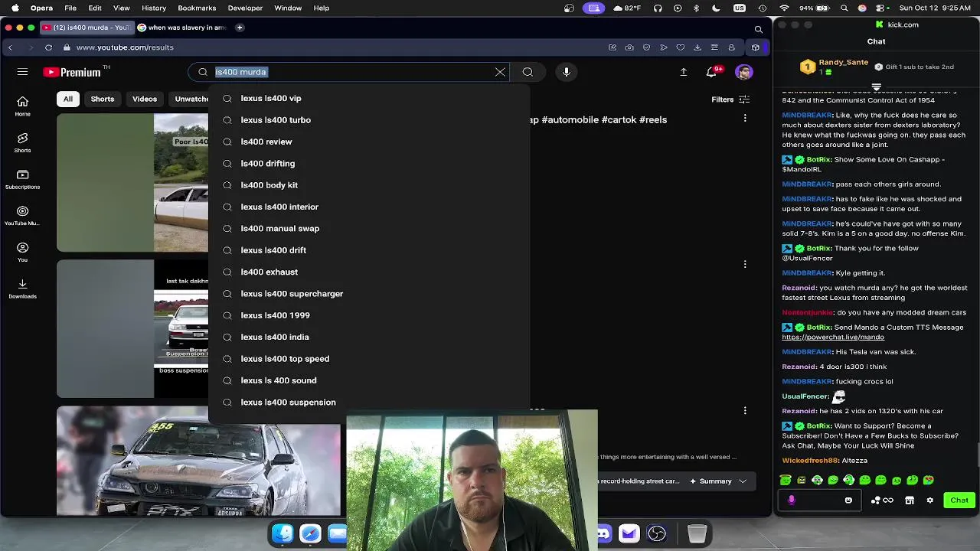Open new tab with plus button
Viewport: 980px width, 551px height.
pos(240,28)
